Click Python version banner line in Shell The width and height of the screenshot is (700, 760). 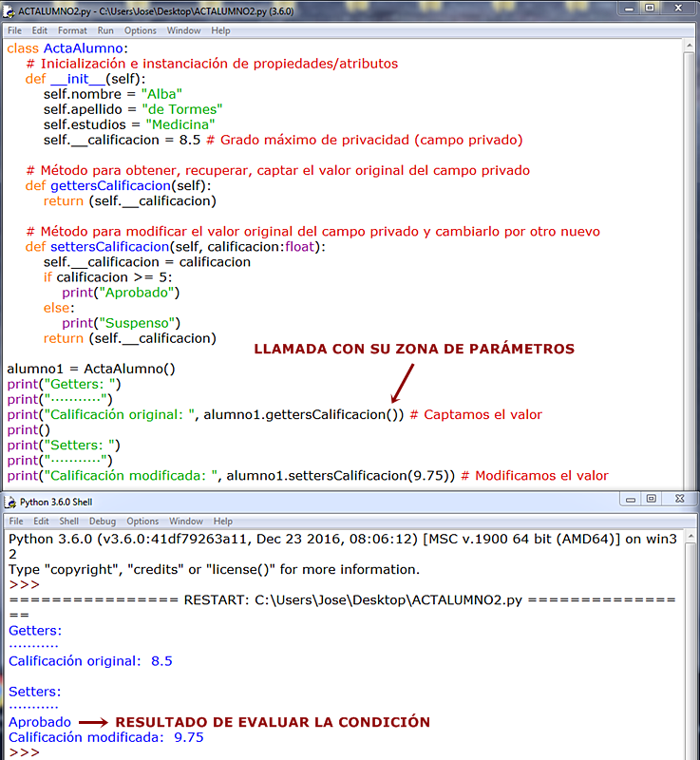pyautogui.click(x=343, y=539)
